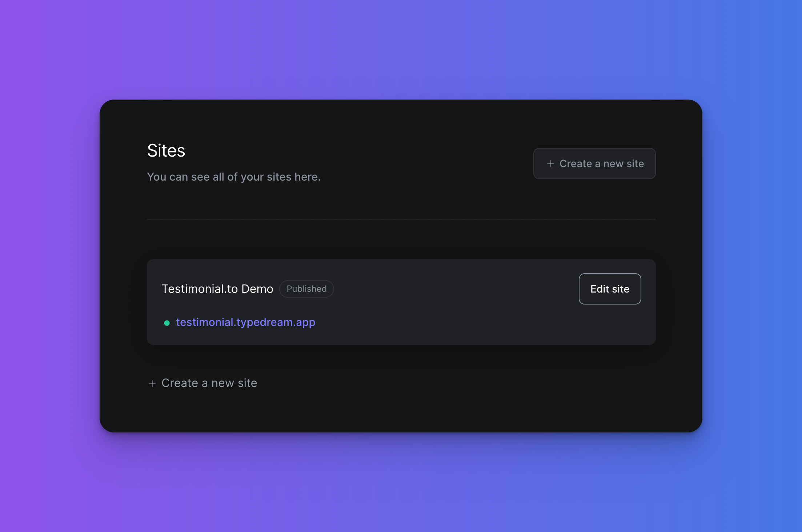This screenshot has width=802, height=532.
Task: Click the 'typedream.app' part of the URL
Action: coord(276,322)
